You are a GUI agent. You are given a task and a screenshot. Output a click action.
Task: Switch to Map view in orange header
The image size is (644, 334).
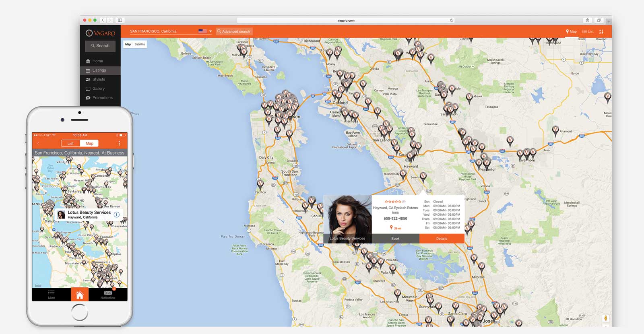pos(571,31)
